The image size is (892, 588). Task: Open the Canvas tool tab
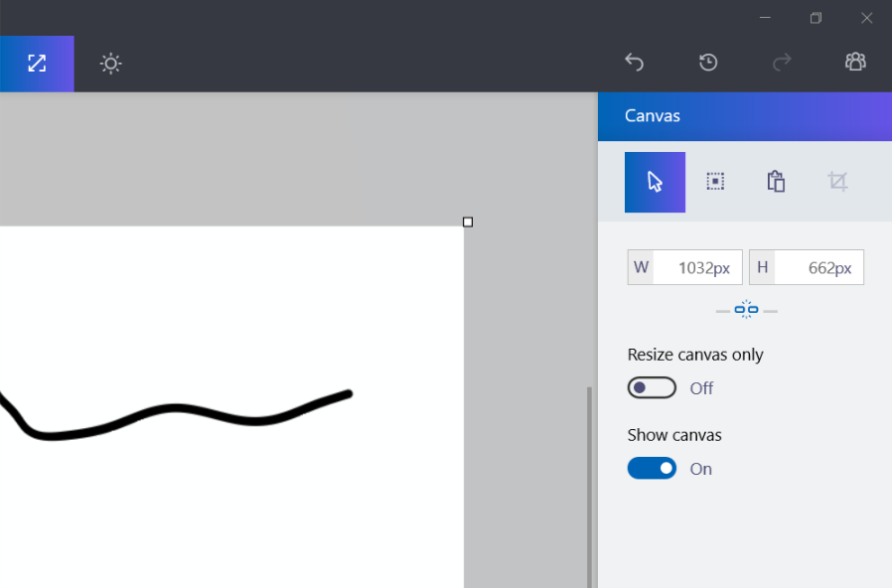pos(37,64)
